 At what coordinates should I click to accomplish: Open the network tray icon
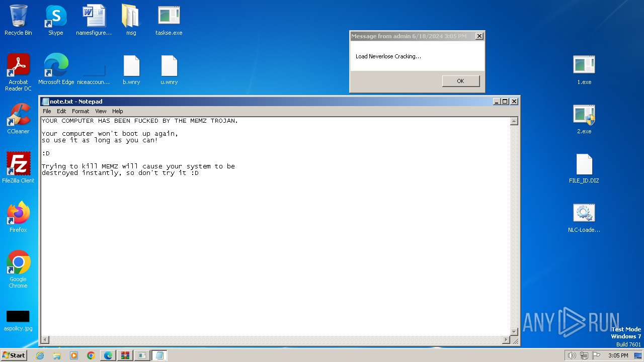coord(584,355)
